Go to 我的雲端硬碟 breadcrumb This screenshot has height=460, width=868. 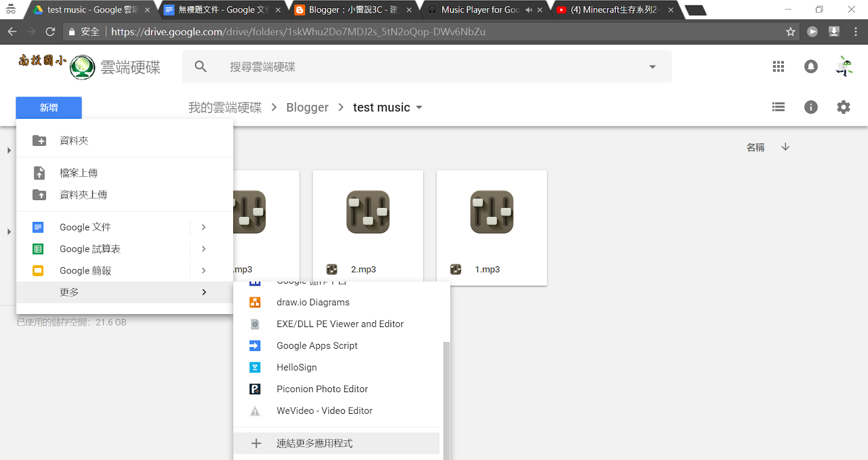(x=225, y=107)
